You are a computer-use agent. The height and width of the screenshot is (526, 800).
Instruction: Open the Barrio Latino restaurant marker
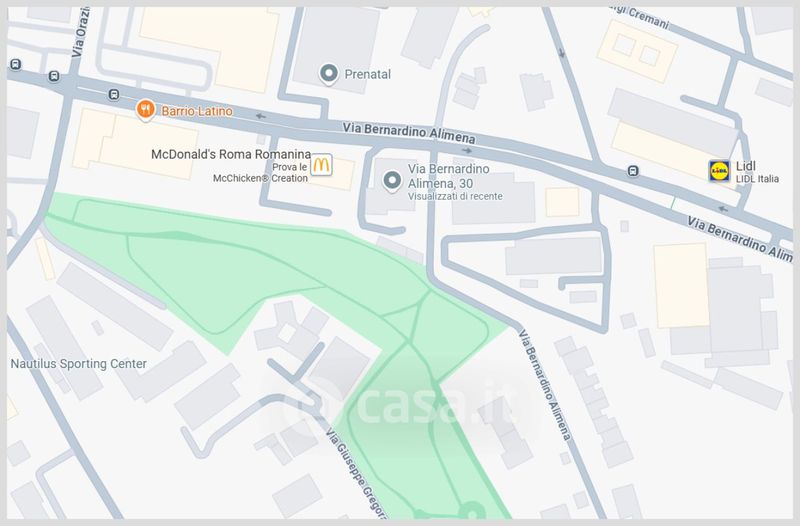(x=145, y=110)
